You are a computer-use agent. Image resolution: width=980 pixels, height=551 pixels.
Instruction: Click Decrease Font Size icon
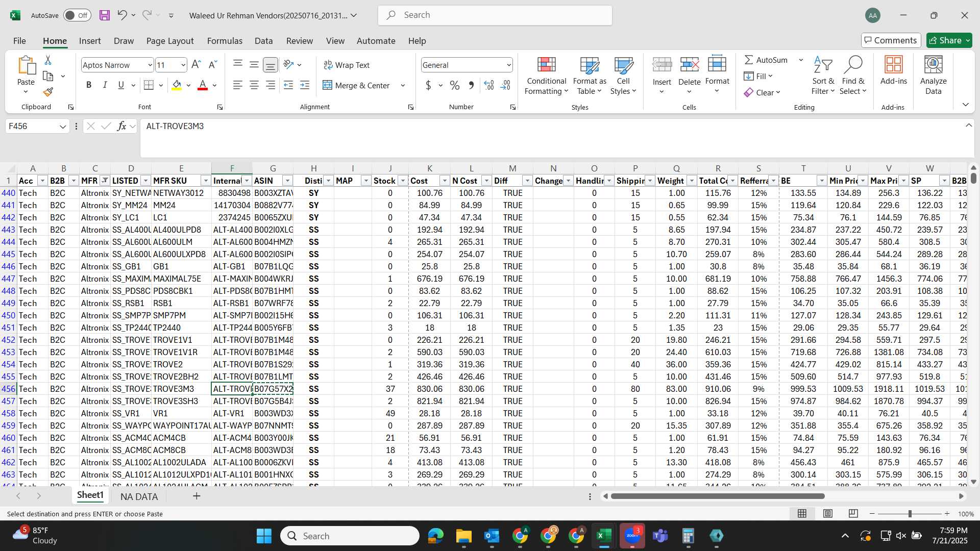[213, 65]
